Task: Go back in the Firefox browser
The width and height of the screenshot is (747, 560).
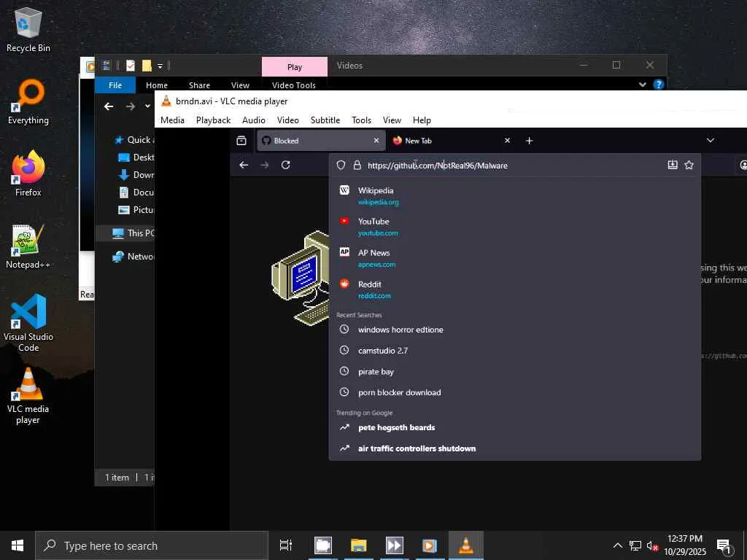Action: click(244, 165)
